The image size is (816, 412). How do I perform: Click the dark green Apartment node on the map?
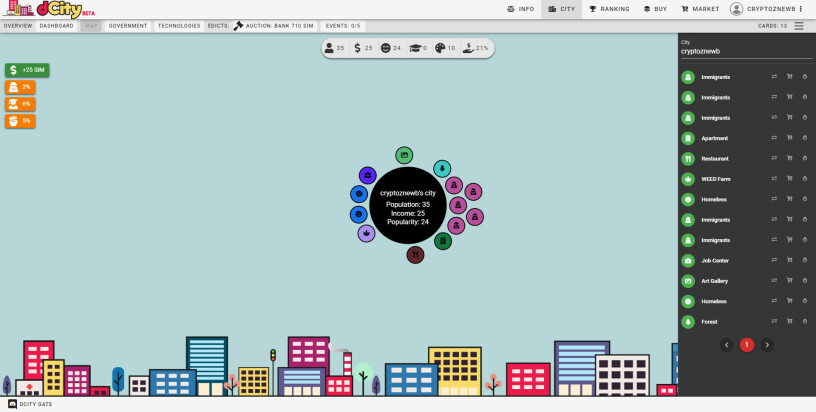[x=443, y=241]
